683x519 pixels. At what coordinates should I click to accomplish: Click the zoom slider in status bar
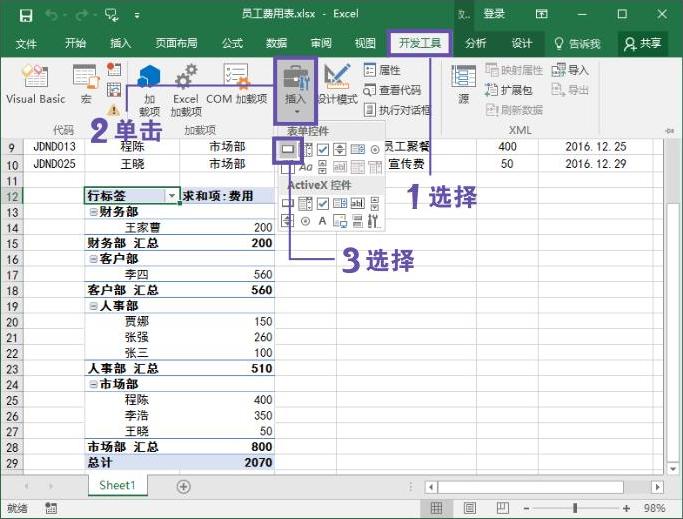574,508
